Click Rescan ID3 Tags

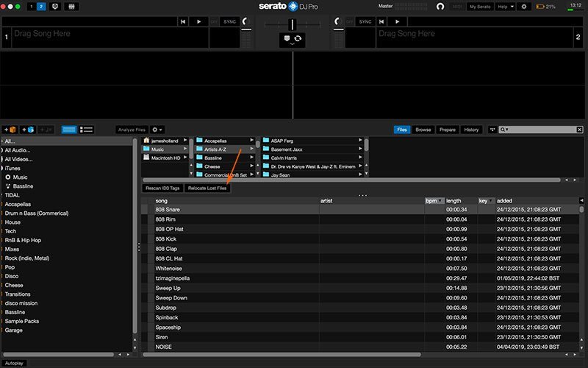162,188
